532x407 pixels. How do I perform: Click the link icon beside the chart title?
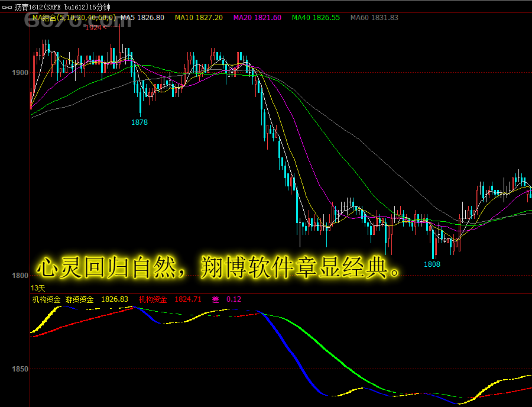point(7,7)
